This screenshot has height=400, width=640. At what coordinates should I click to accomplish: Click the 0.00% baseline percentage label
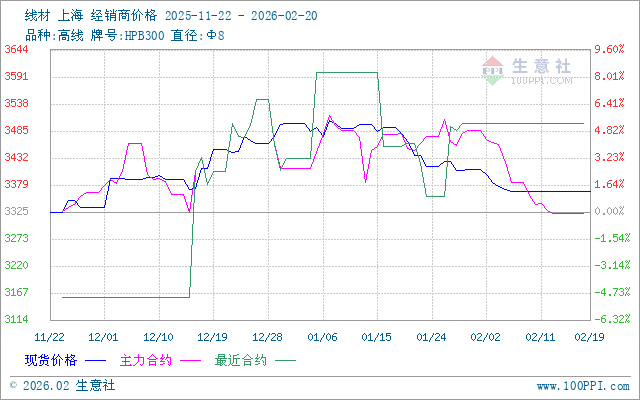609,211
